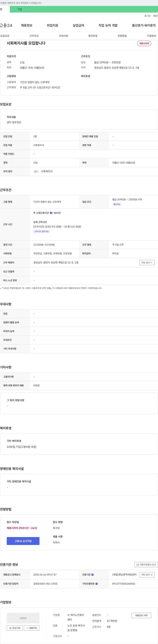
Task: Click the 센터 업무전반 job description
Action: (14, 122)
